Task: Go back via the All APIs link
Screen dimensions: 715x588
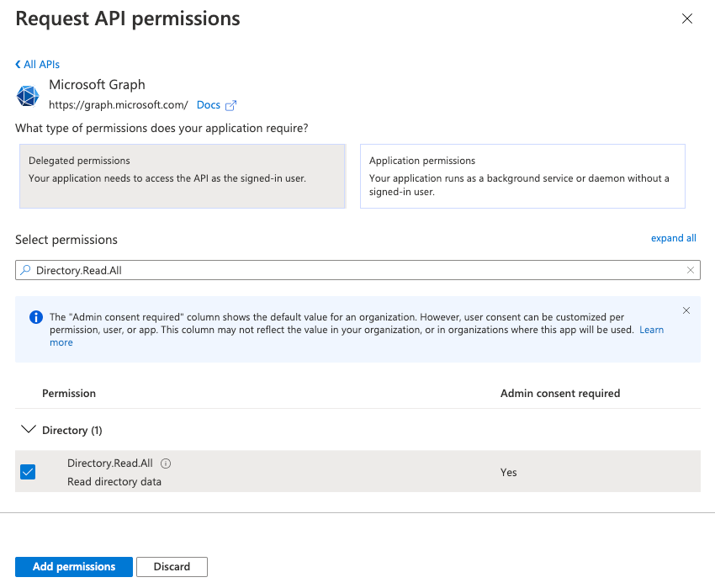Action: coord(37,64)
